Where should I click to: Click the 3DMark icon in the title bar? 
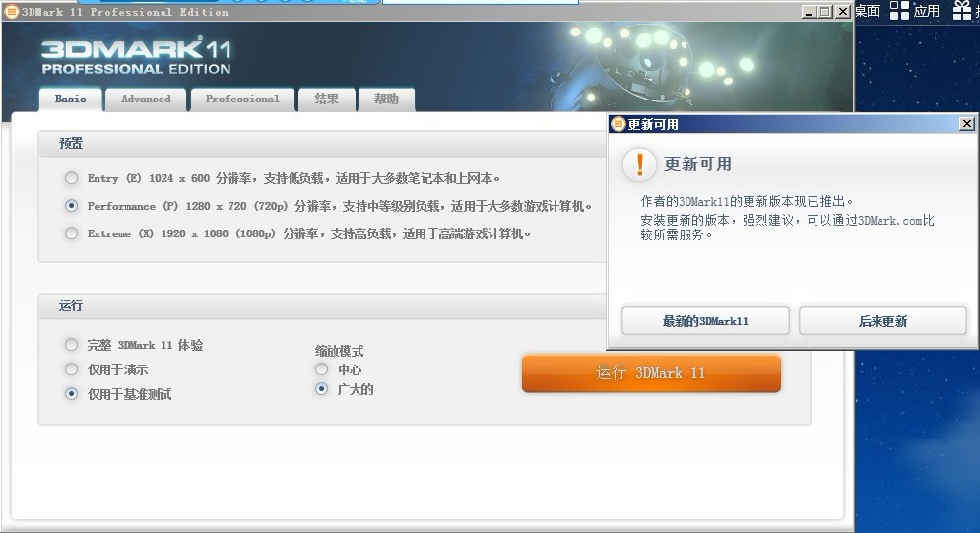pos(11,12)
